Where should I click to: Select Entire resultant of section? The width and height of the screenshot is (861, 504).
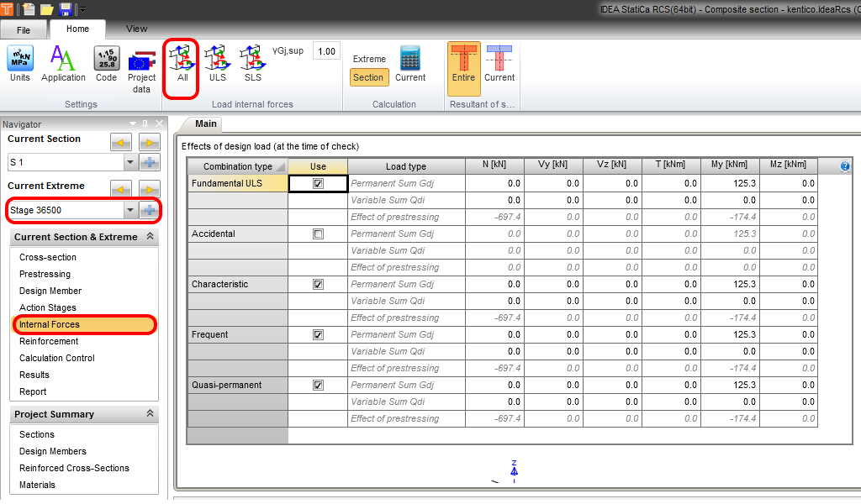463,65
